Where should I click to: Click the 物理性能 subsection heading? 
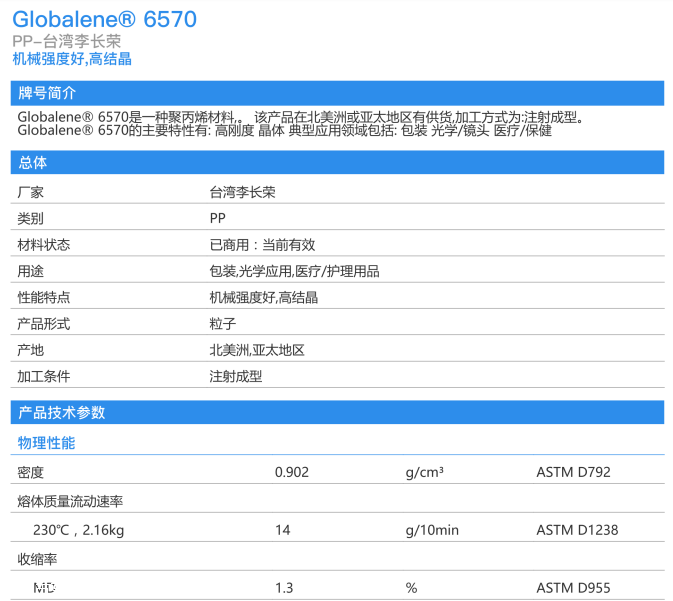[46, 443]
